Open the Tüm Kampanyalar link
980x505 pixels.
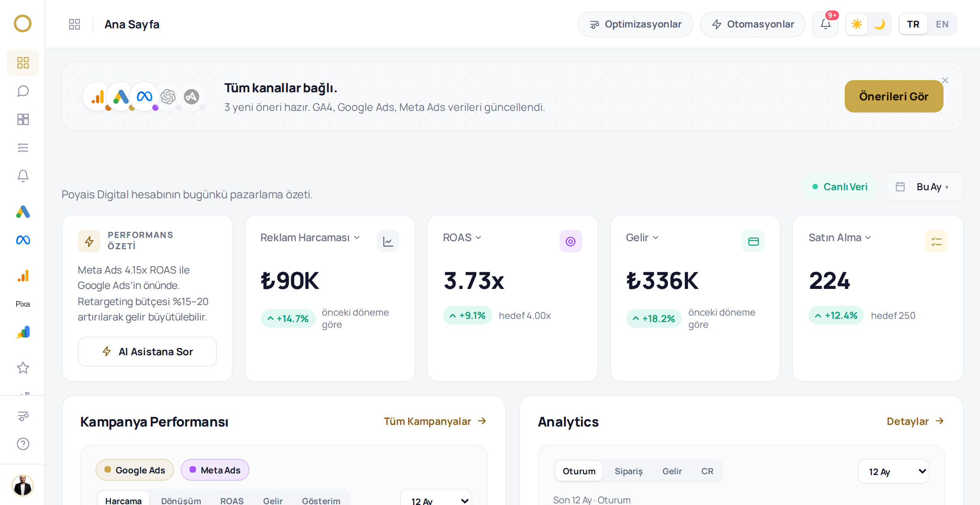point(435,421)
